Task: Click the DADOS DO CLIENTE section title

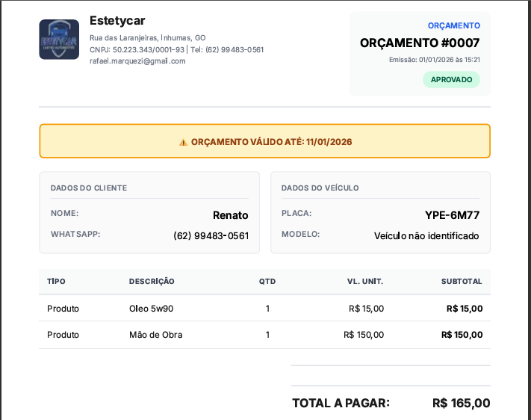Action: coord(89,188)
